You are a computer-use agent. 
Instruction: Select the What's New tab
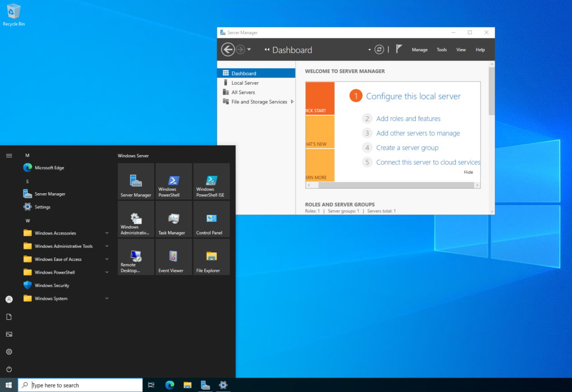[x=320, y=132]
